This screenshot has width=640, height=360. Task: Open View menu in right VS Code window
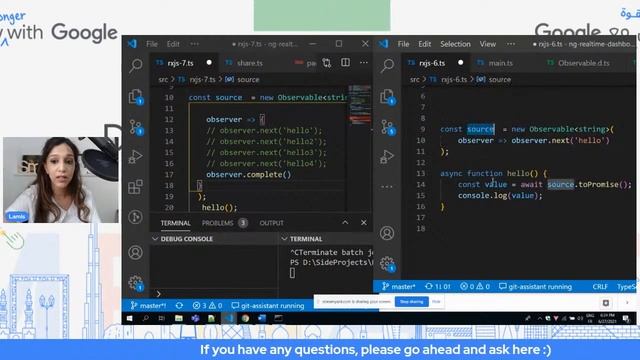tap(488, 44)
